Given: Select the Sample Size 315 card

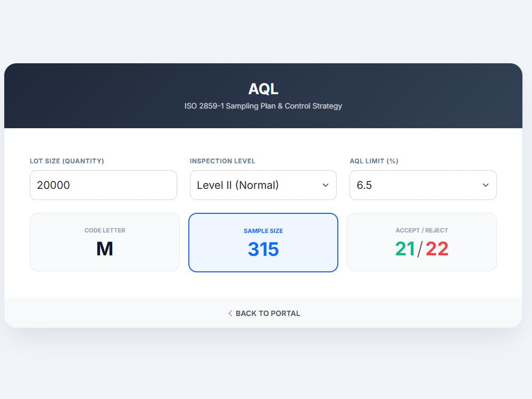Looking at the screenshot, I should tap(263, 242).
